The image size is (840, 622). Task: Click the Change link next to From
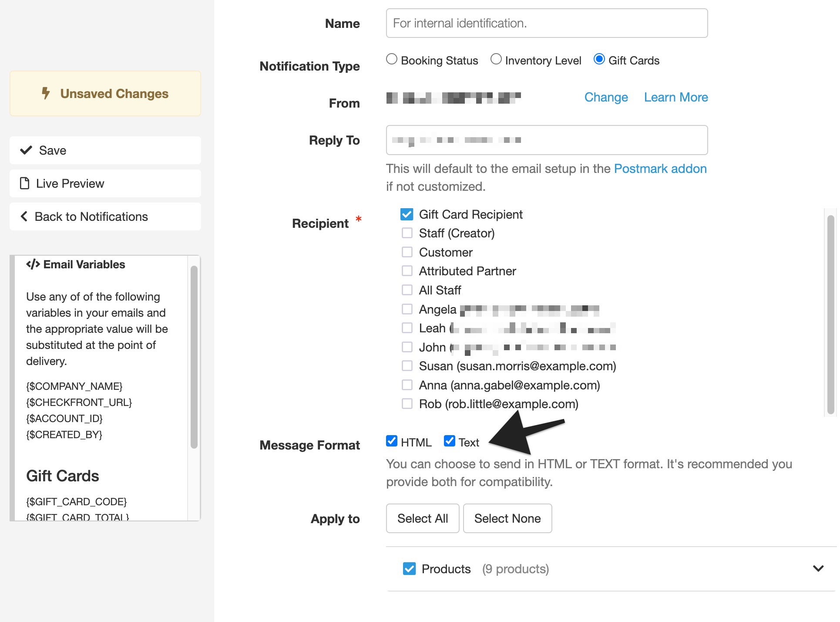coord(606,97)
